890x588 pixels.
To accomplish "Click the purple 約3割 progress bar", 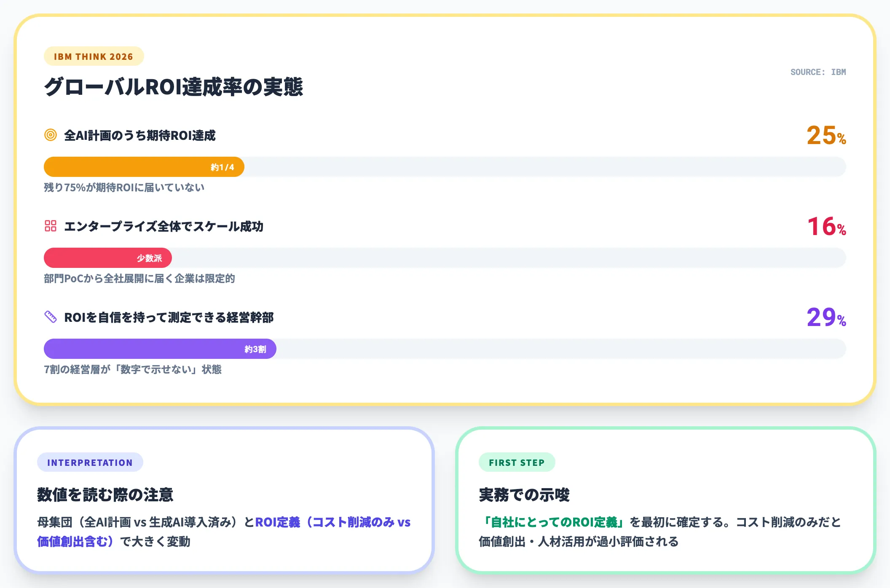I will click(x=160, y=349).
